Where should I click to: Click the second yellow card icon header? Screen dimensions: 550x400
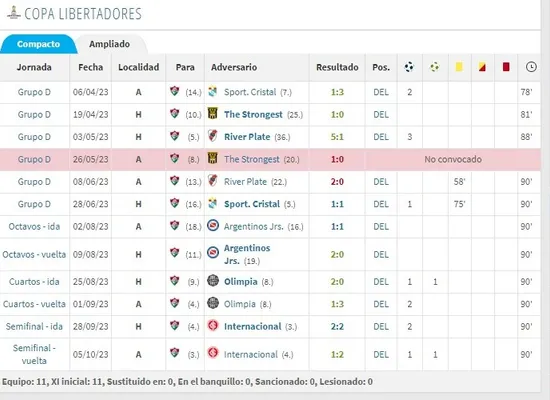pos(482,67)
